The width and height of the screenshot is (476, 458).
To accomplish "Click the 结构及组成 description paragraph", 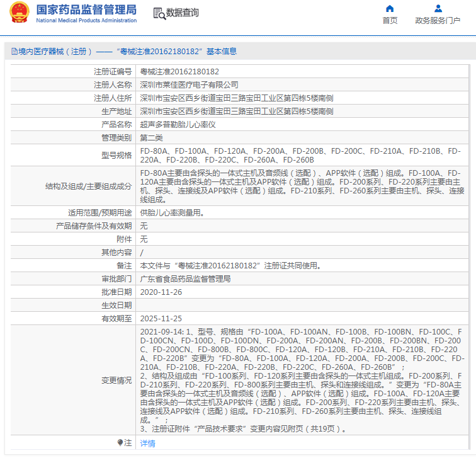I will pyautogui.click(x=302, y=186).
